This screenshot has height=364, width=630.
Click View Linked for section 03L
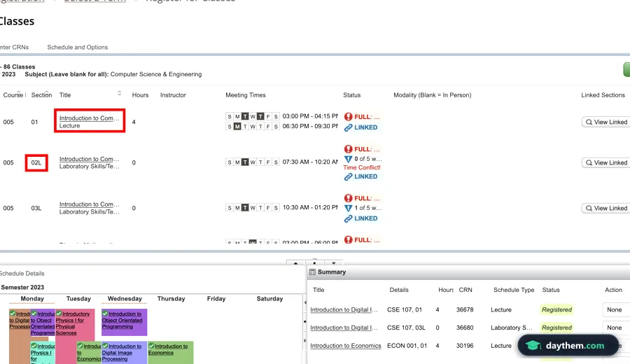(606, 208)
